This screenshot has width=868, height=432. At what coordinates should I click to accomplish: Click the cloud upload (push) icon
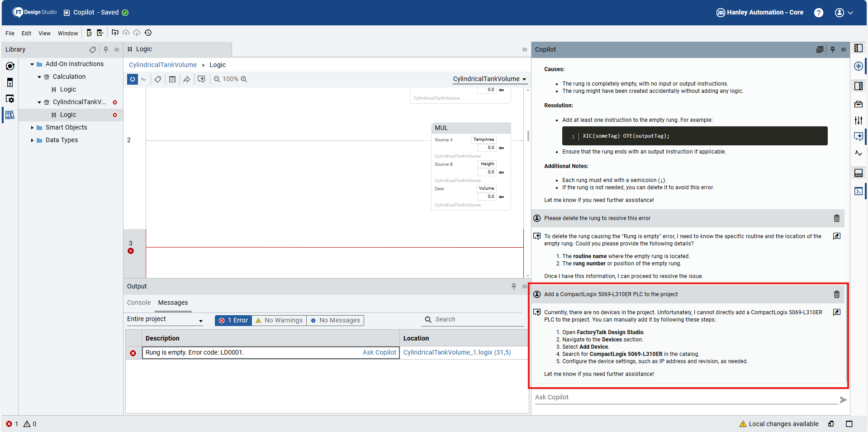pyautogui.click(x=126, y=33)
